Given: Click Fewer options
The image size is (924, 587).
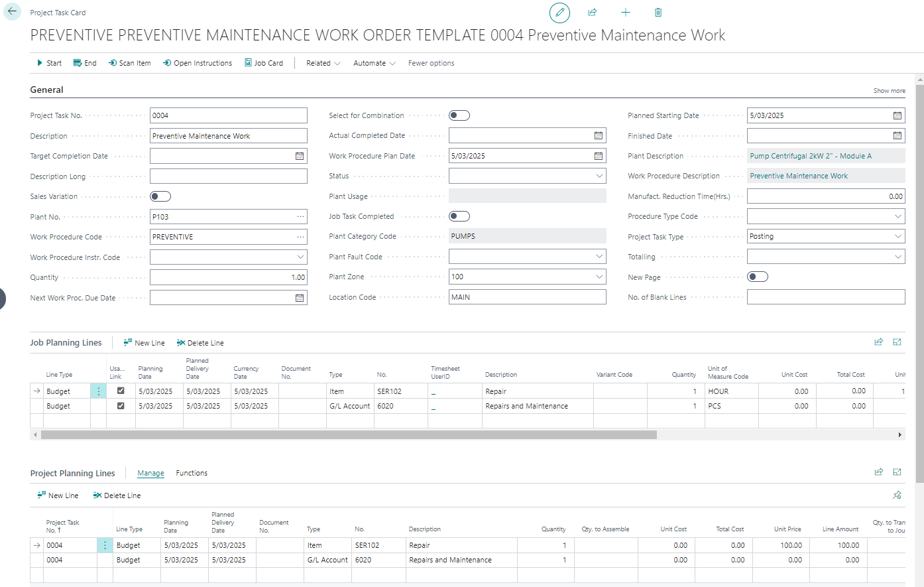Looking at the screenshot, I should 431,63.
